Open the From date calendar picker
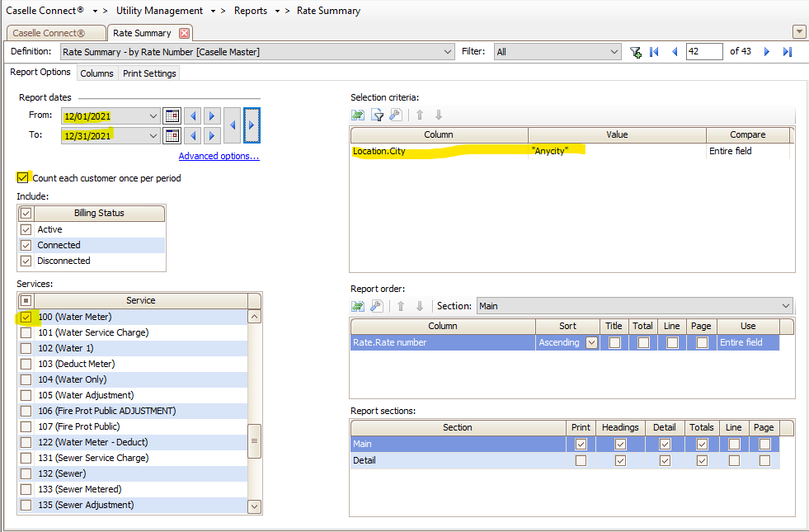This screenshot has width=809, height=532. point(172,116)
